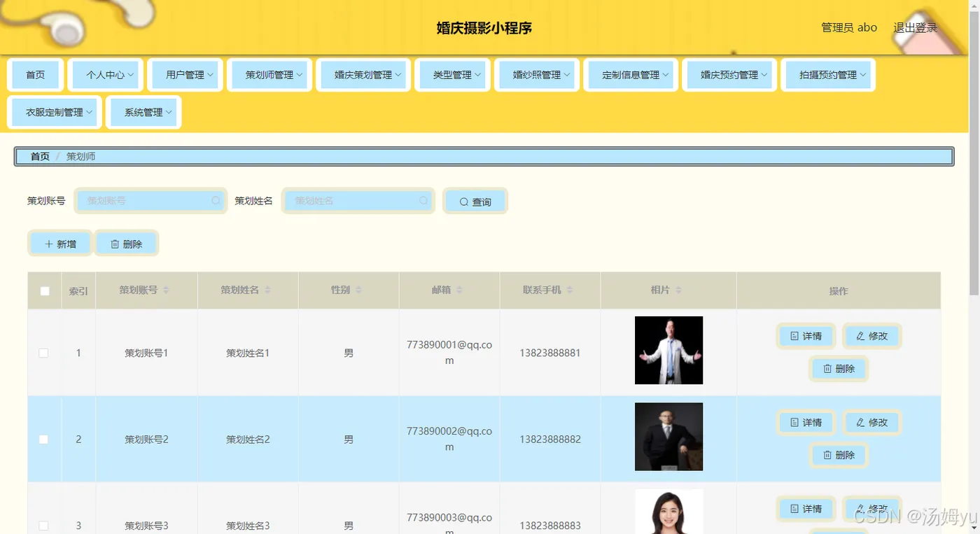Viewport: 980px width, 534px height.
Task: Select the checkbox for row 策划账号2
Action: click(x=43, y=440)
